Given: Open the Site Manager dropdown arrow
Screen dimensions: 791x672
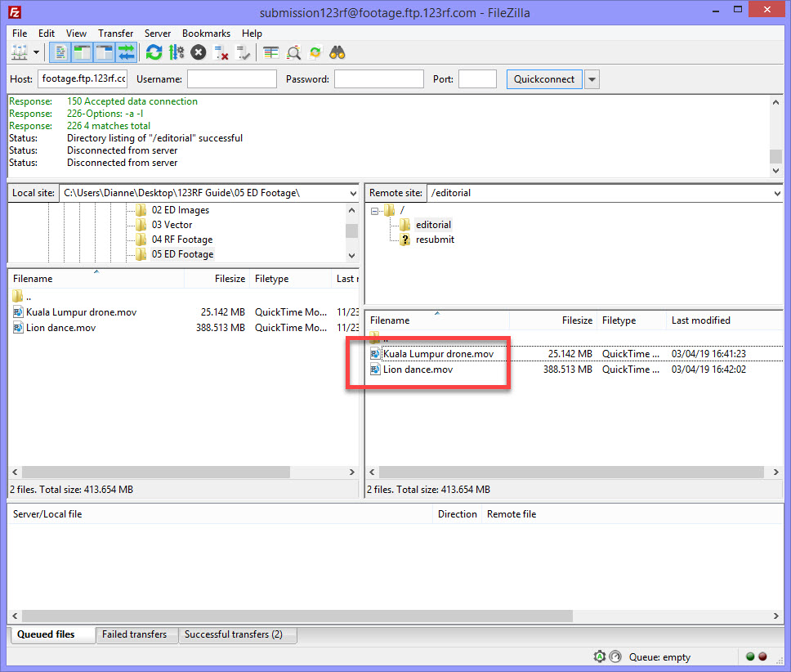Looking at the screenshot, I should (x=36, y=52).
